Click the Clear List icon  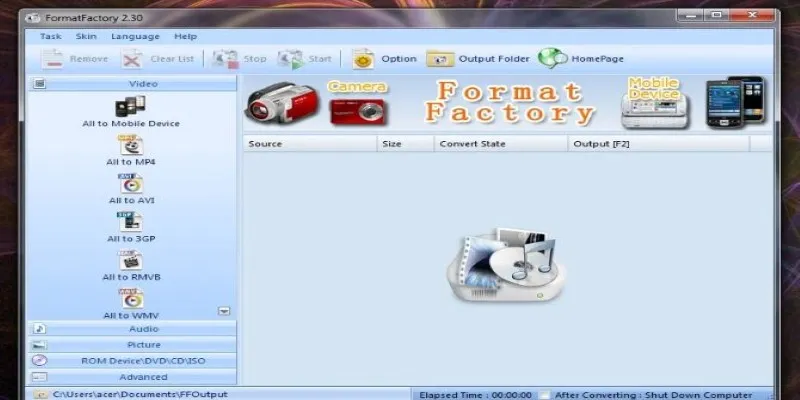pos(132,59)
